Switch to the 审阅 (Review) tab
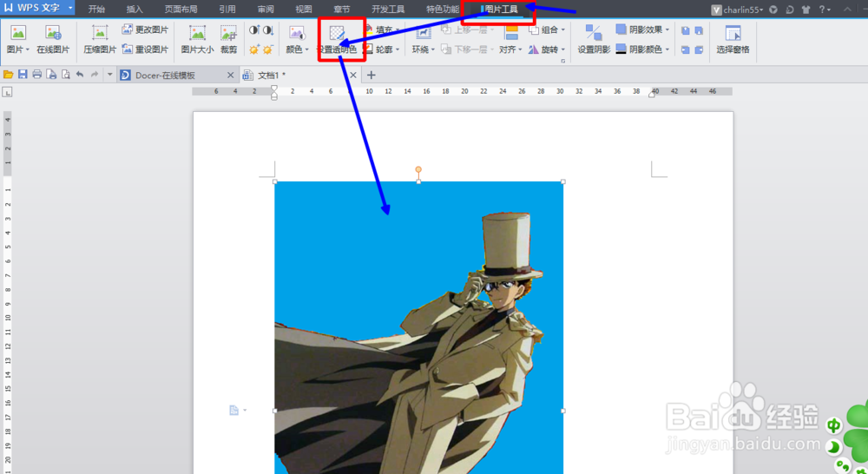Viewport: 868px width, 474px height. (266, 10)
